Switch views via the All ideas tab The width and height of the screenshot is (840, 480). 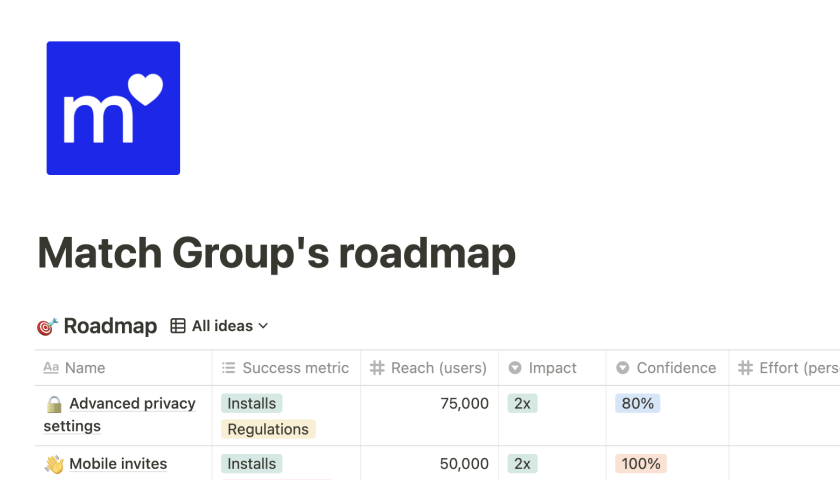222,326
